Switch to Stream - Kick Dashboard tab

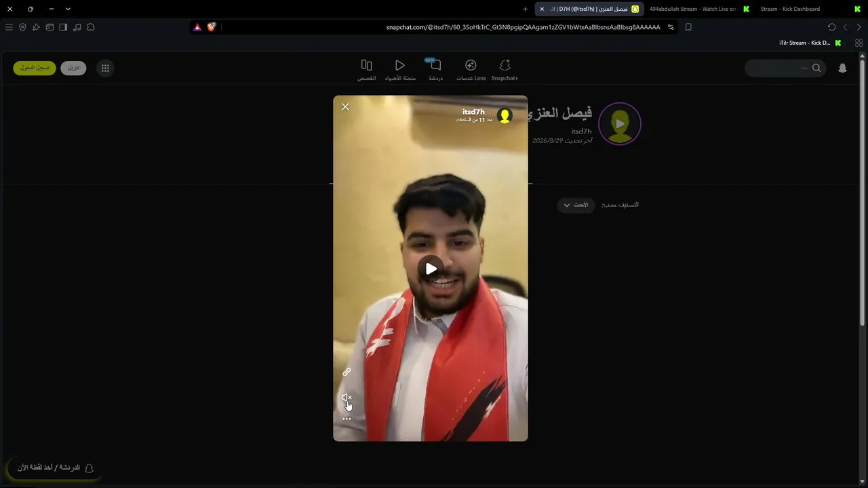[x=808, y=9]
